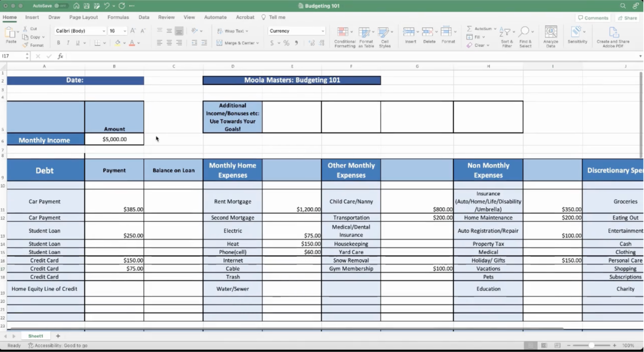Click the percent style icon
The height and width of the screenshot is (352, 644).
(286, 43)
